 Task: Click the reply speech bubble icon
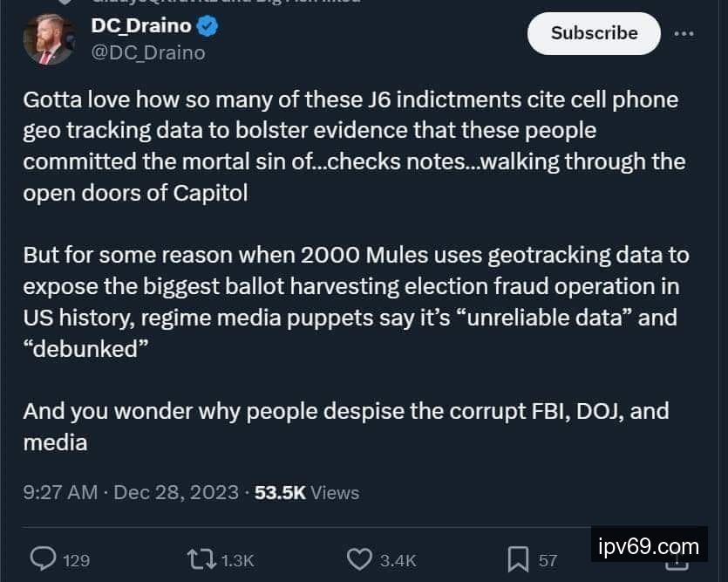pyautogui.click(x=43, y=559)
